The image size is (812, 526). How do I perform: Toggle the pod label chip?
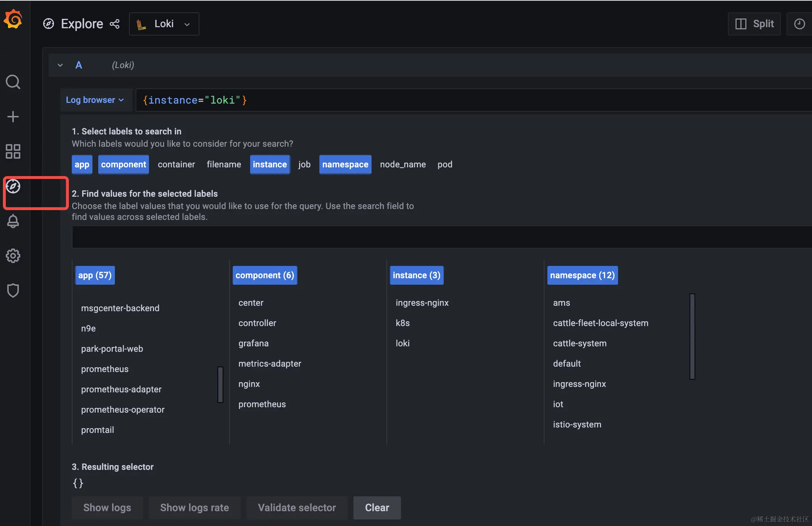pos(445,164)
